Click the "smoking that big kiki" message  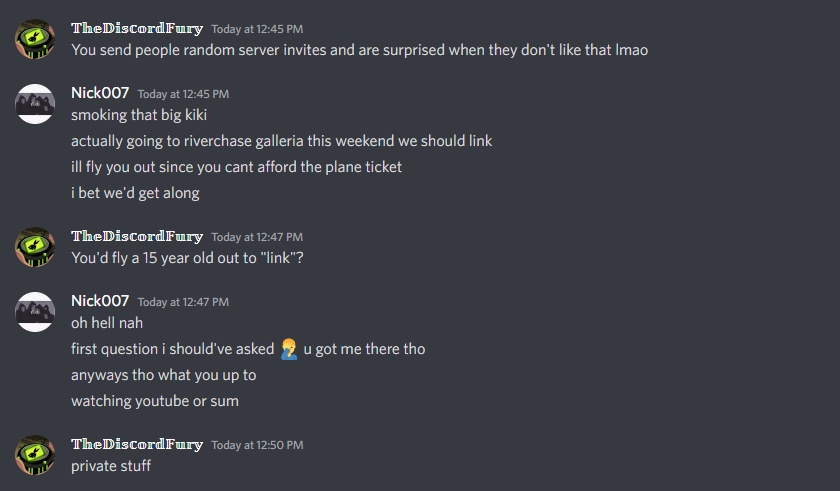tap(139, 115)
